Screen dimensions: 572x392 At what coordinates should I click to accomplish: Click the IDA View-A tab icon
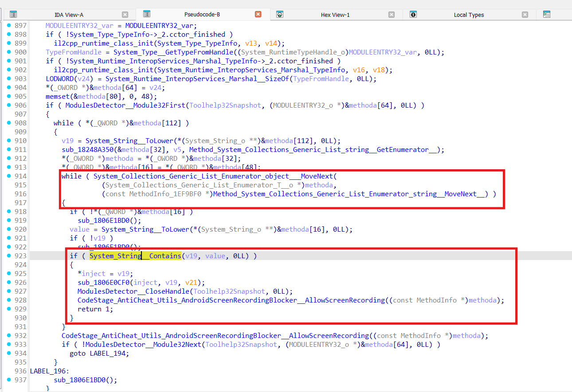tap(13, 15)
